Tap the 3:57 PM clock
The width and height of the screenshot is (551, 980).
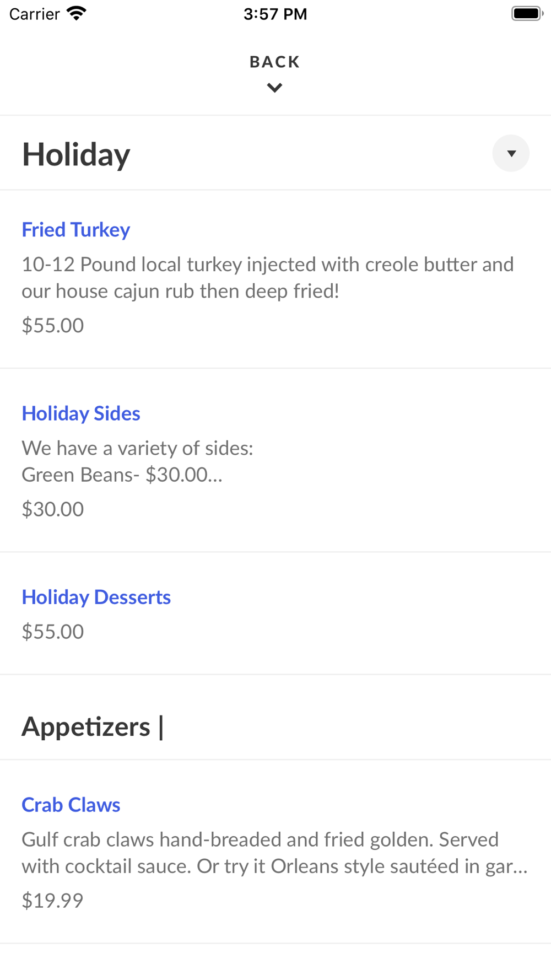[275, 14]
